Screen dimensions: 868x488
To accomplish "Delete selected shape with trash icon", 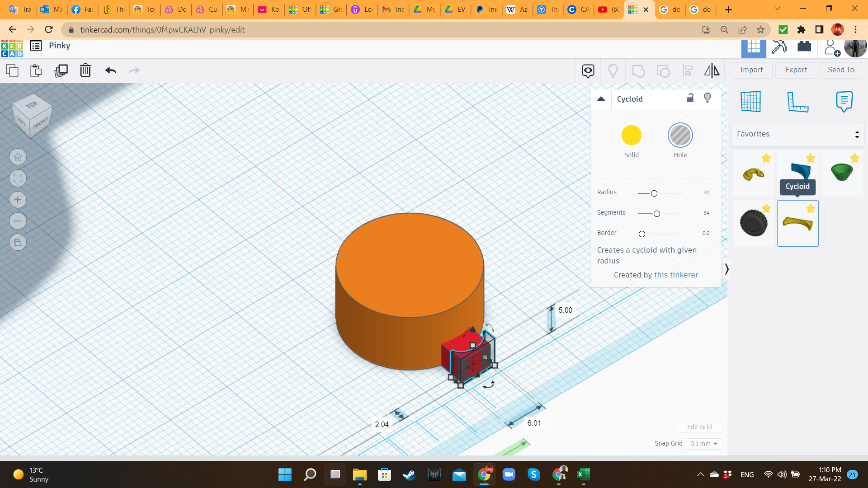I will (85, 70).
